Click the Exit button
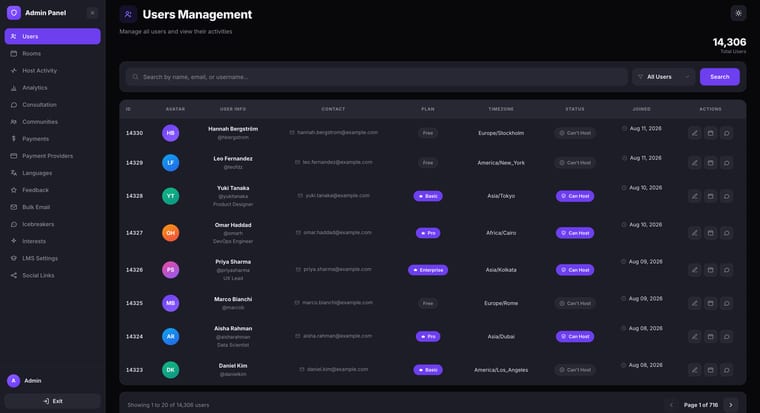Viewport: 760px width, 413px height. 52,401
